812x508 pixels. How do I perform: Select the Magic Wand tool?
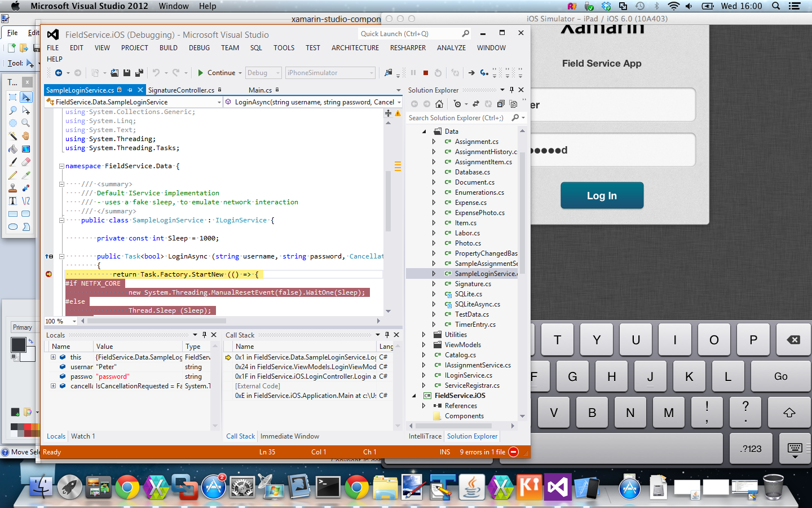coord(13,136)
